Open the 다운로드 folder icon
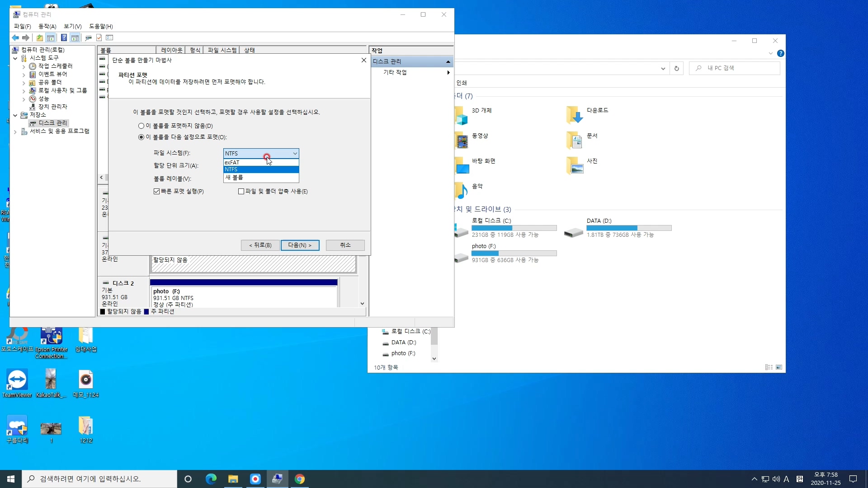Viewport: 868px width, 488px height. coord(574,115)
